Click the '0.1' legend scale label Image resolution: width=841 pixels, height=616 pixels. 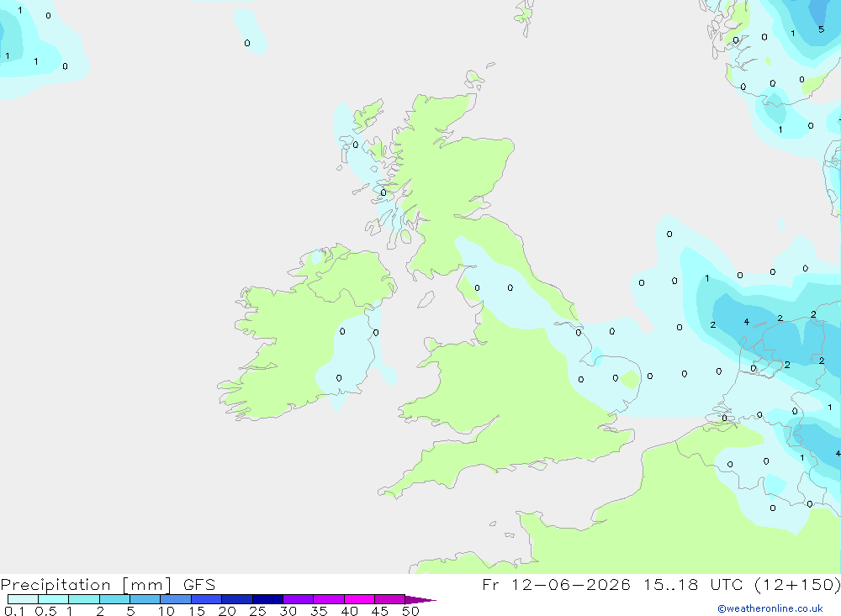(x=14, y=611)
